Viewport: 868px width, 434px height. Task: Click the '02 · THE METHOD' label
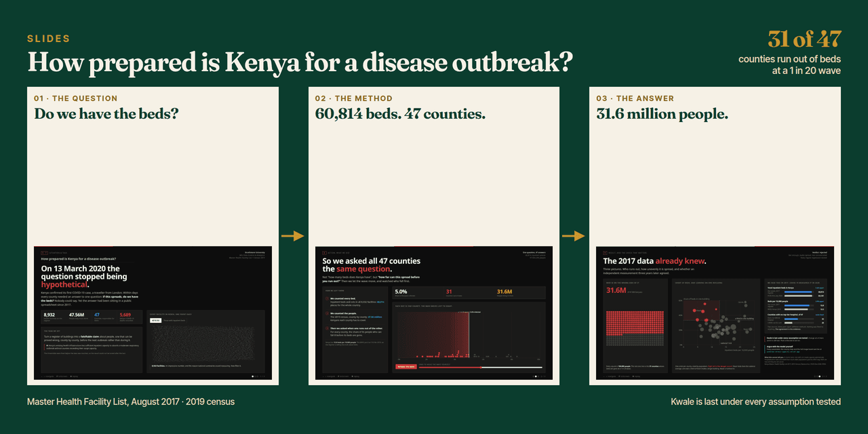[x=354, y=98]
